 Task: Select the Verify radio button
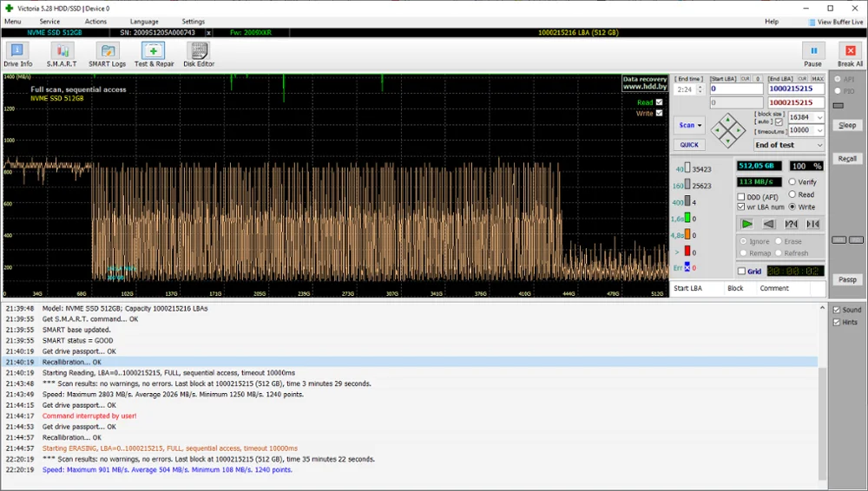[x=792, y=182]
